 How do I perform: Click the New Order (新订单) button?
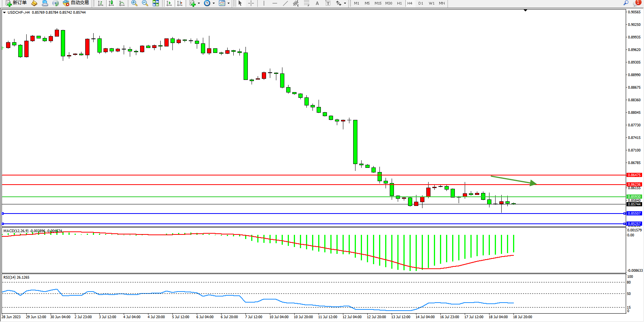pyautogui.click(x=16, y=3)
